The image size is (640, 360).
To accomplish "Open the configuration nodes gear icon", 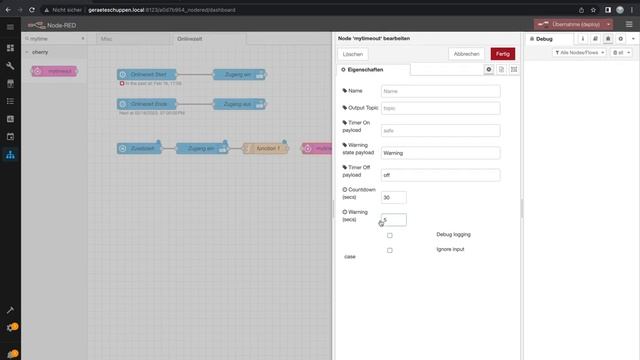I will click(x=620, y=39).
